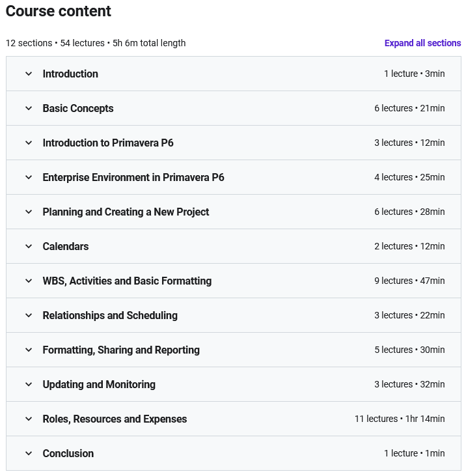
Task: Expand the Basic Concepts chevron
Action: 29,108
